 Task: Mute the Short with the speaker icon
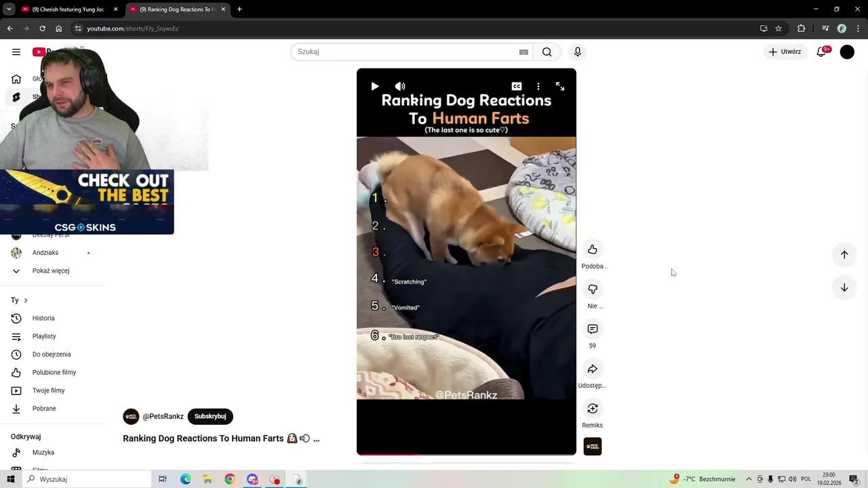click(x=400, y=86)
